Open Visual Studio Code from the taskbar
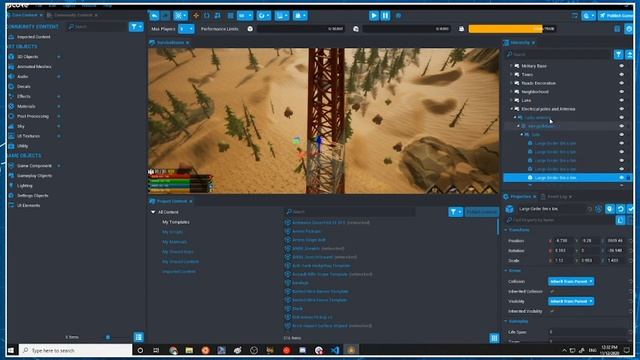This screenshot has width=640, height=360. click(x=335, y=350)
